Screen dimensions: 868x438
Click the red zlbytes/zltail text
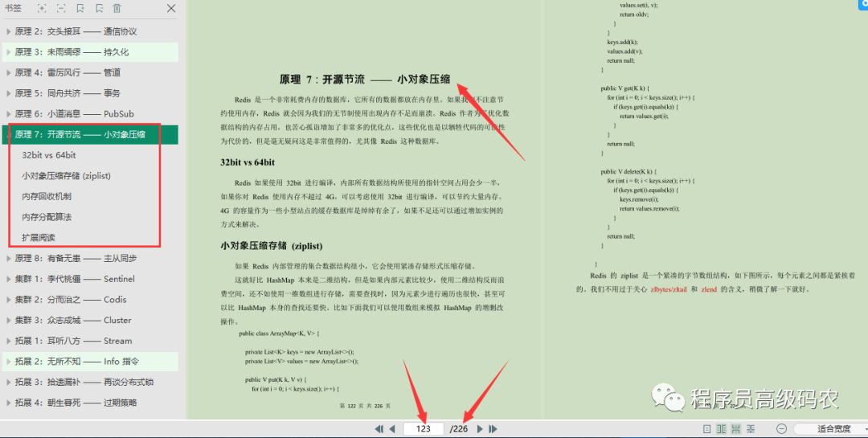pyautogui.click(x=668, y=289)
